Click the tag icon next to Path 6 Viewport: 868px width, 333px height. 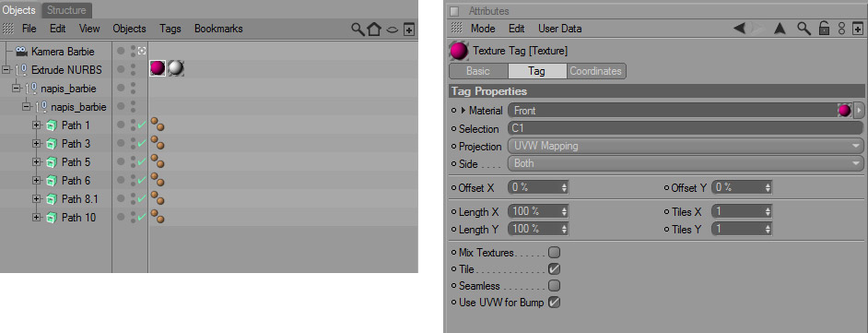click(158, 180)
